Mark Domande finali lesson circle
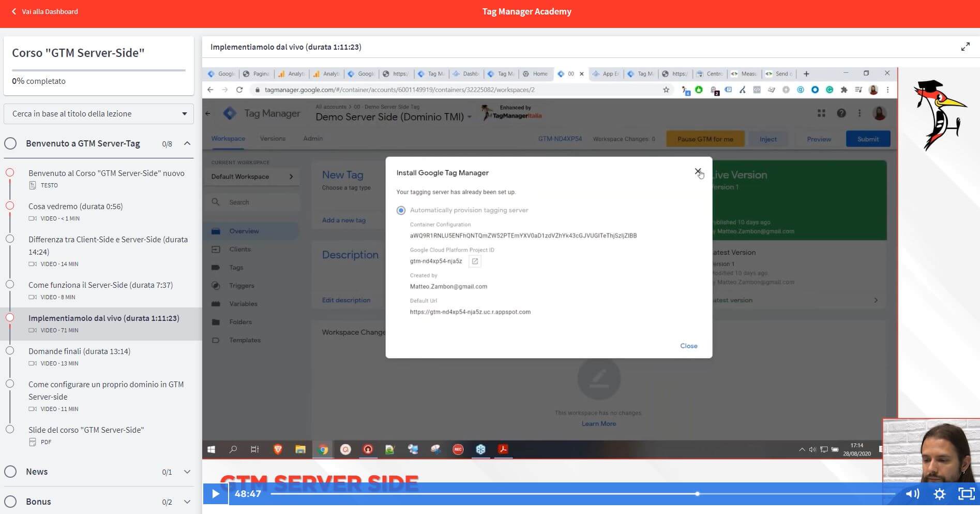Image resolution: width=980 pixels, height=514 pixels. [x=10, y=350]
